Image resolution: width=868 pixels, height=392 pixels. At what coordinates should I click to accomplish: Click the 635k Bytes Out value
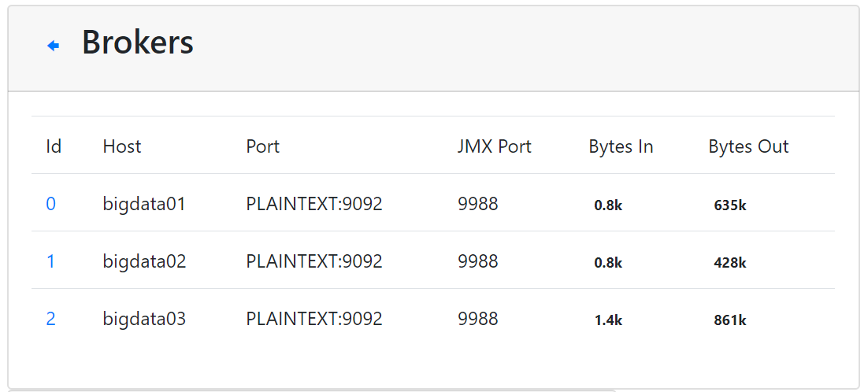click(x=730, y=205)
